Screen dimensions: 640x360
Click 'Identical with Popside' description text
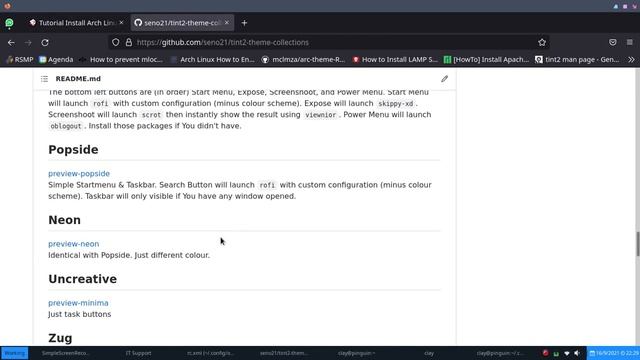[129, 255]
